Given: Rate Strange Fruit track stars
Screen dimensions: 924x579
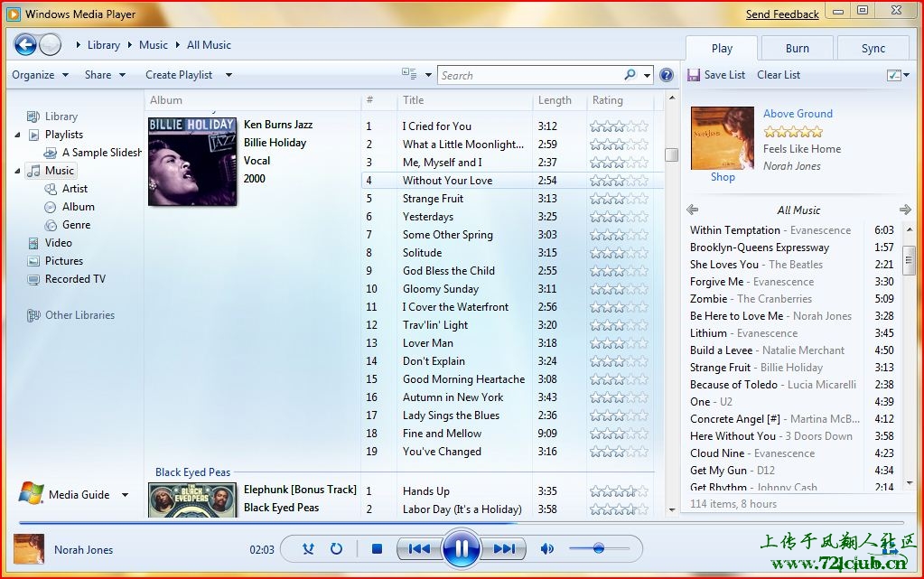Looking at the screenshot, I should tap(619, 199).
